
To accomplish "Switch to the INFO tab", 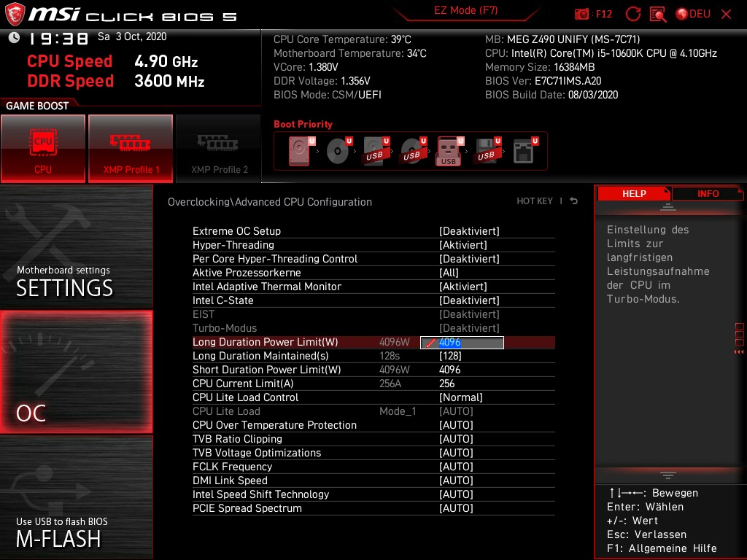I will (708, 194).
